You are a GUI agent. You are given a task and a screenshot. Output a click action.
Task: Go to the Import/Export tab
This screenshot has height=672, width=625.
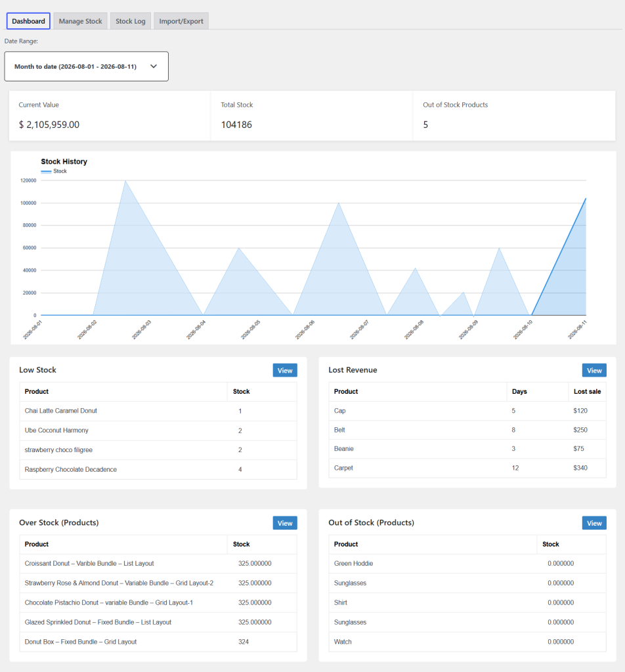coord(181,21)
